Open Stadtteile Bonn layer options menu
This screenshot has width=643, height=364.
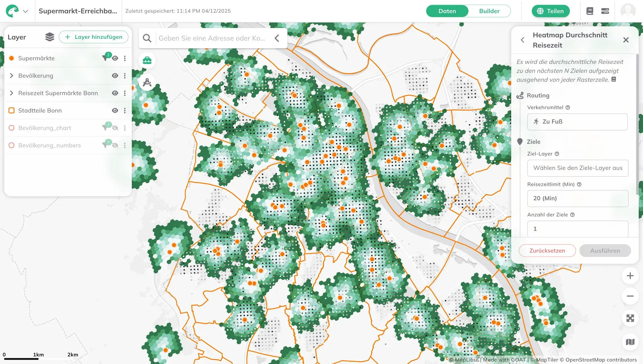tap(125, 110)
